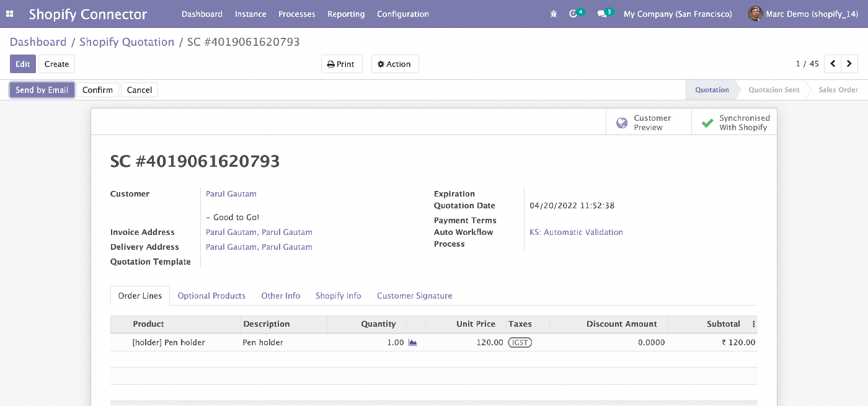Sort by the Discount Amount column header
Viewport: 868px width, 406px height.
coord(608,324)
